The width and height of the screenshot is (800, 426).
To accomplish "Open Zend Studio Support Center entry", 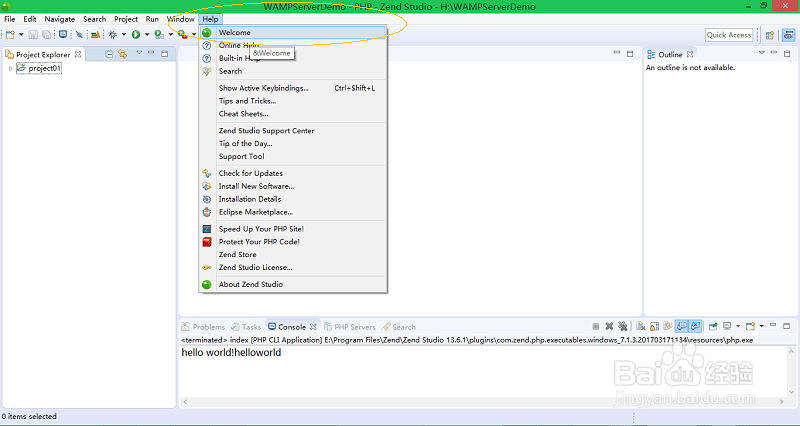I will (x=293, y=131).
